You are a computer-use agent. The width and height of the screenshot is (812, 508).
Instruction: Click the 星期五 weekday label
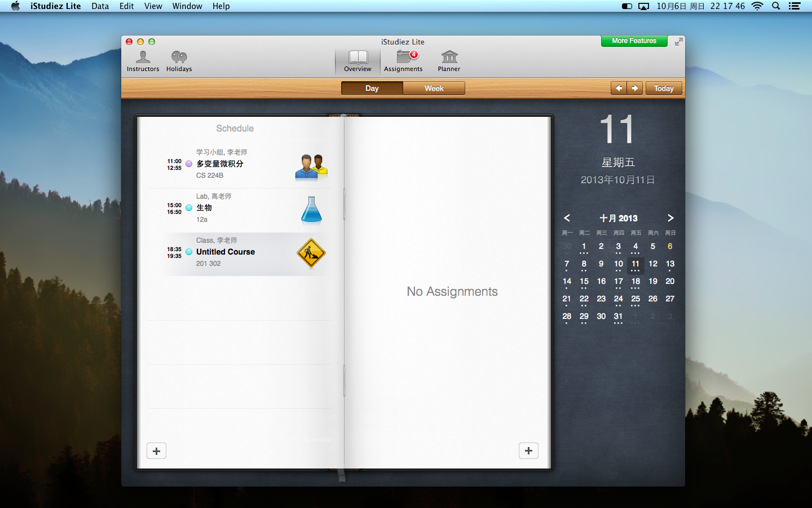tap(618, 163)
